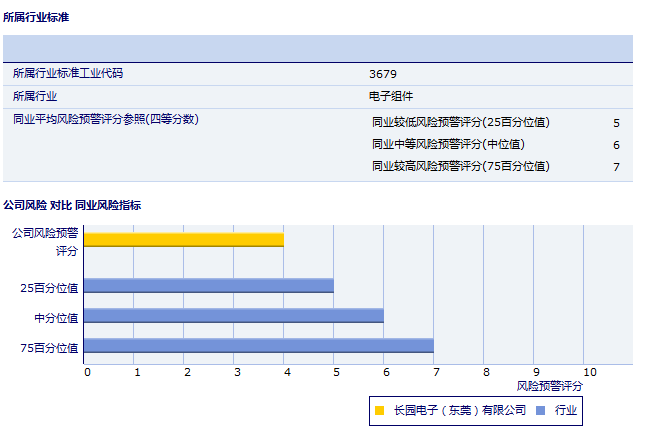Select the industry code value 3679
This screenshot has height=435, width=652.
tap(383, 74)
